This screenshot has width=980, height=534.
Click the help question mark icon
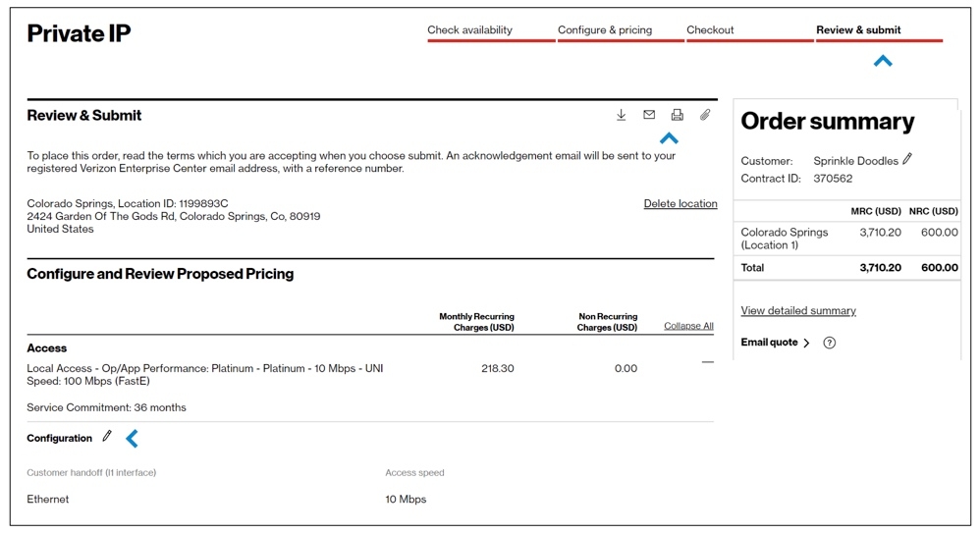(x=830, y=343)
